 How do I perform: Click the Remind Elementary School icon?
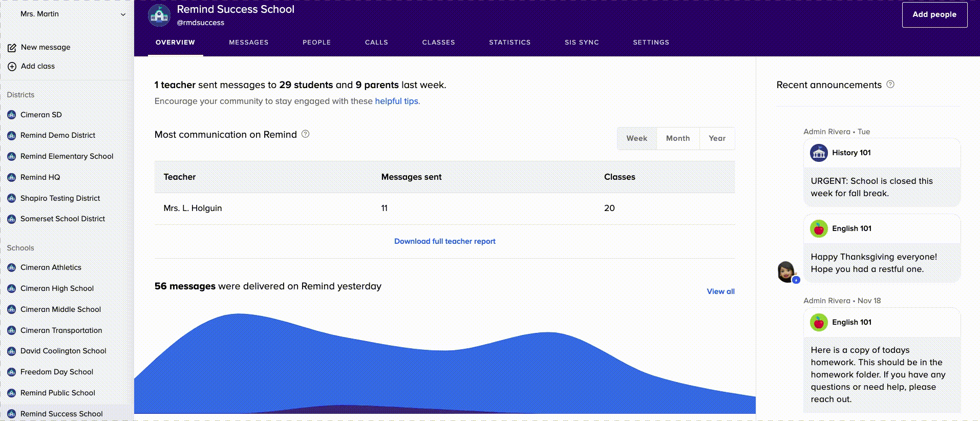11,157
